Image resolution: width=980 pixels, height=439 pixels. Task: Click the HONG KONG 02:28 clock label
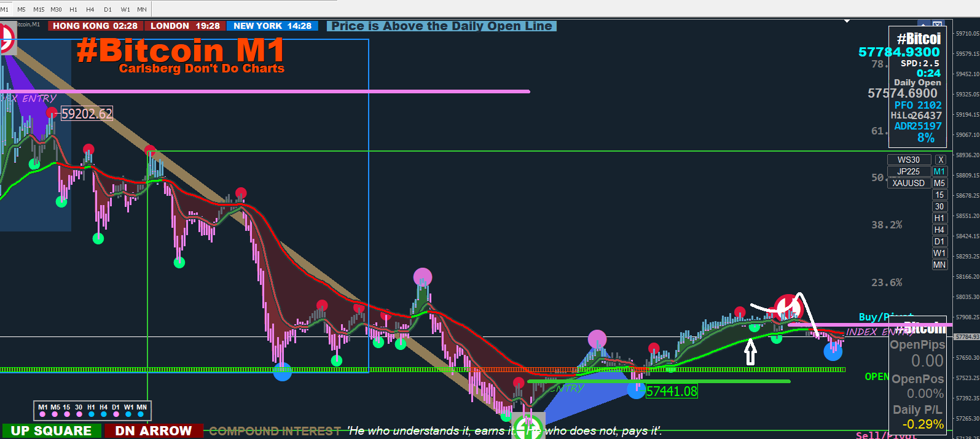pos(95,26)
